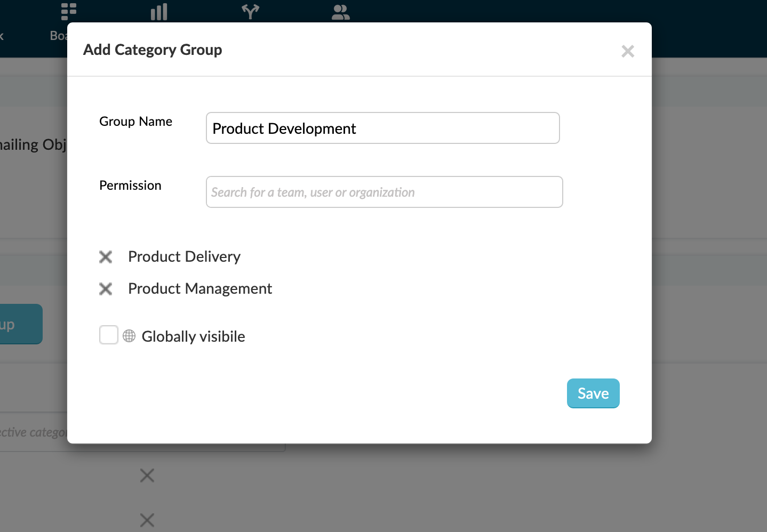Remove the Product Management permission
The height and width of the screenshot is (532, 767).
(106, 289)
